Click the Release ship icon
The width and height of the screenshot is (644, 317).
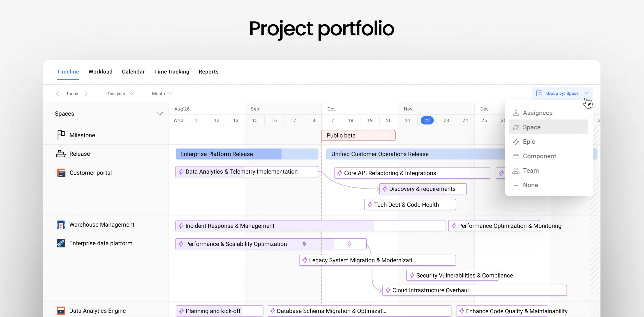click(x=61, y=154)
